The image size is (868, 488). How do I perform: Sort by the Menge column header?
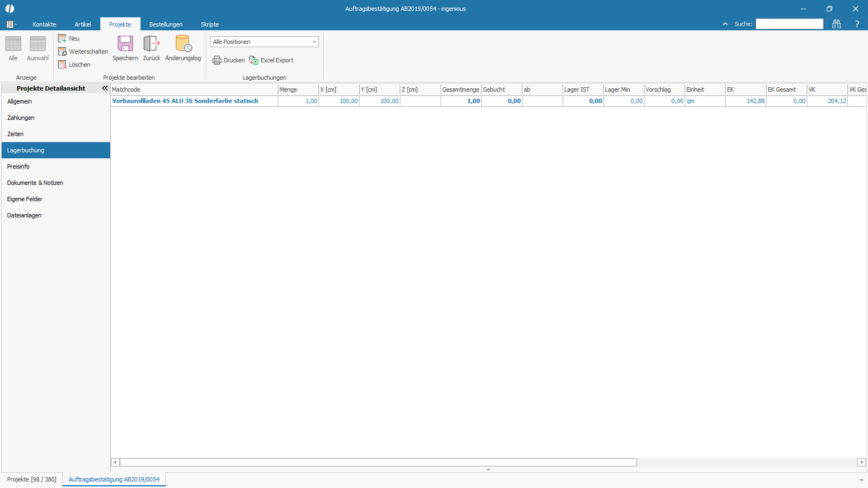click(298, 89)
